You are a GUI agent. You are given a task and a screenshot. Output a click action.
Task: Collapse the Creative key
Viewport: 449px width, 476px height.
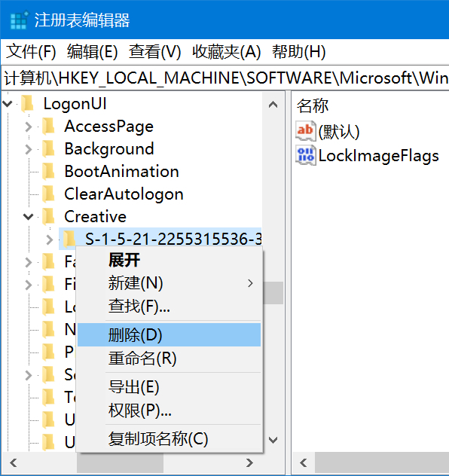[x=28, y=217]
